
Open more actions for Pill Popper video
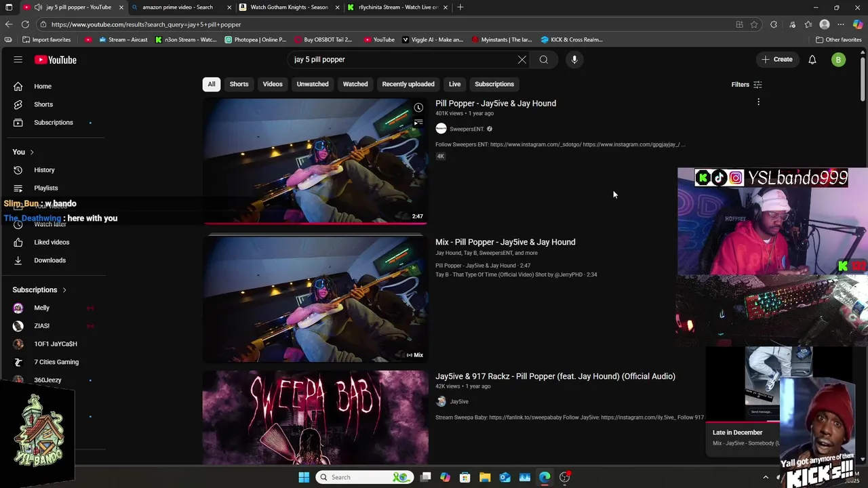pyautogui.click(x=758, y=102)
